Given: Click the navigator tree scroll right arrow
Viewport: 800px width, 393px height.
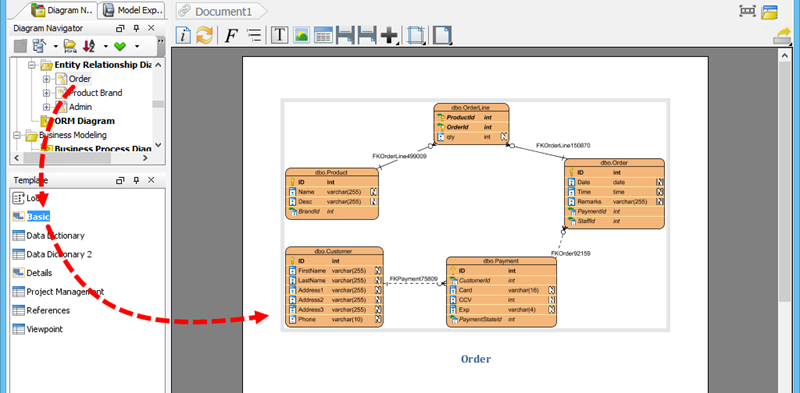Looking at the screenshot, I should click(144, 158).
